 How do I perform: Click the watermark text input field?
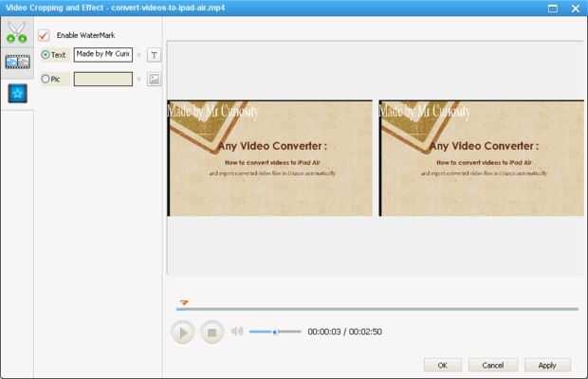[103, 55]
